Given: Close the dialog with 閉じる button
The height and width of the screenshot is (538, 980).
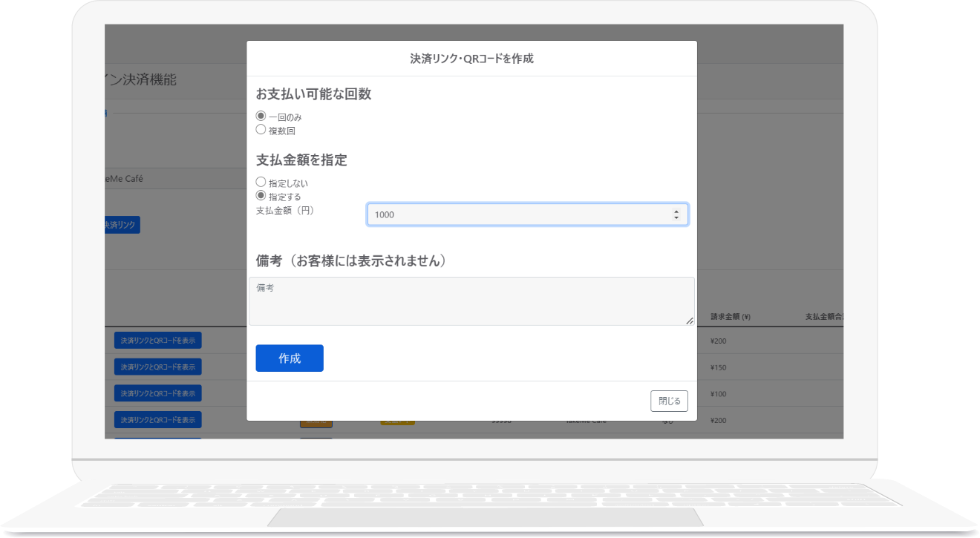Looking at the screenshot, I should (669, 401).
